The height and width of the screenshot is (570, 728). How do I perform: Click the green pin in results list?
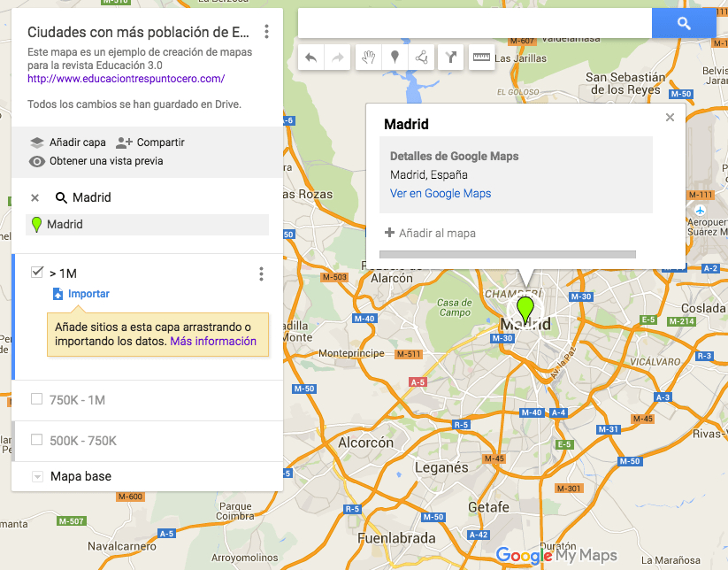tap(36, 225)
